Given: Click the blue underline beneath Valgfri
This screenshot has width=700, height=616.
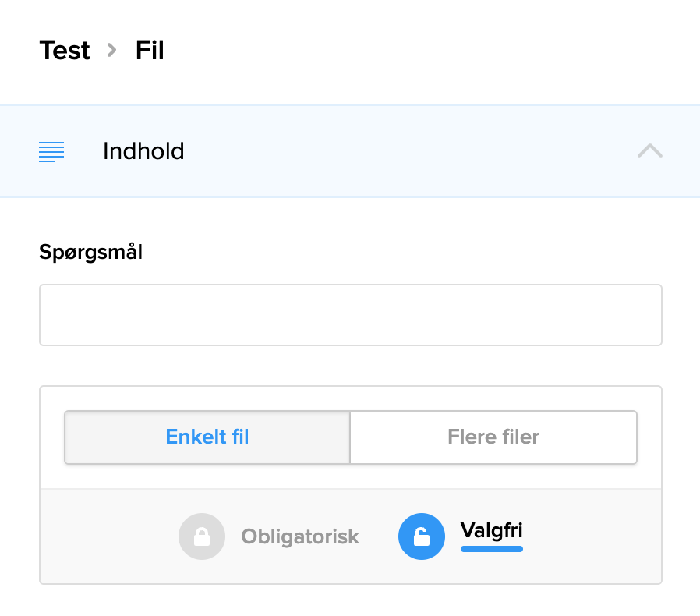Looking at the screenshot, I should [x=491, y=549].
